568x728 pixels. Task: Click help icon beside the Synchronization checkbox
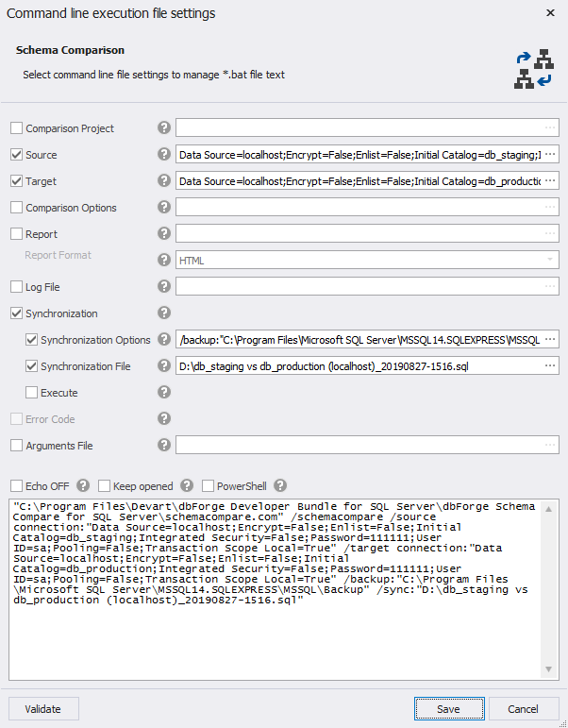pos(164,313)
